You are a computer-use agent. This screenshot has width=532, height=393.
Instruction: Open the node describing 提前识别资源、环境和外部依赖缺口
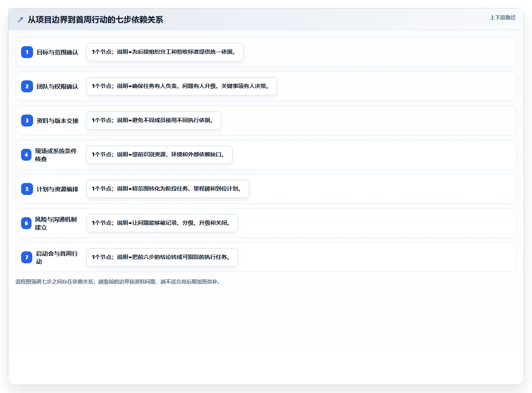pyautogui.click(x=159, y=155)
